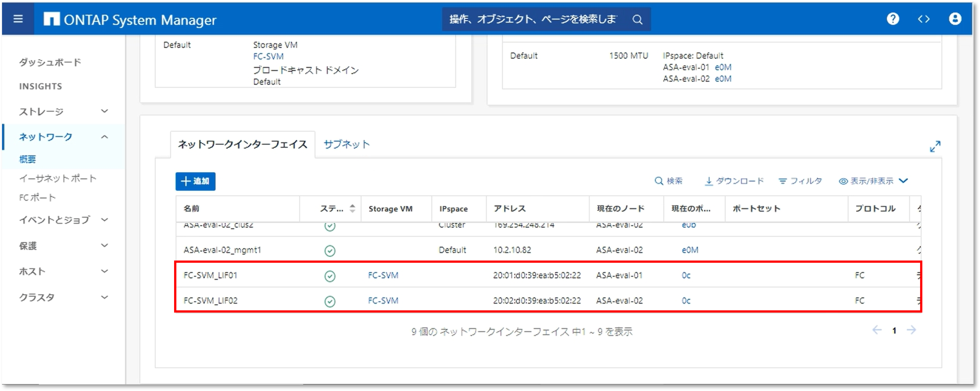Download the network interface list
Screen dimensions: 980x391
tap(734, 181)
